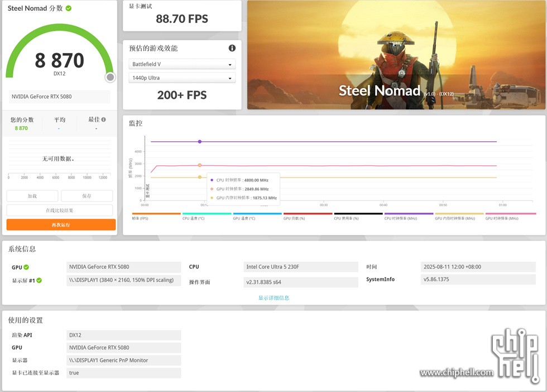Click the v2.31.8385 s64 version value
This screenshot has height=392, width=547.
tap(301, 282)
